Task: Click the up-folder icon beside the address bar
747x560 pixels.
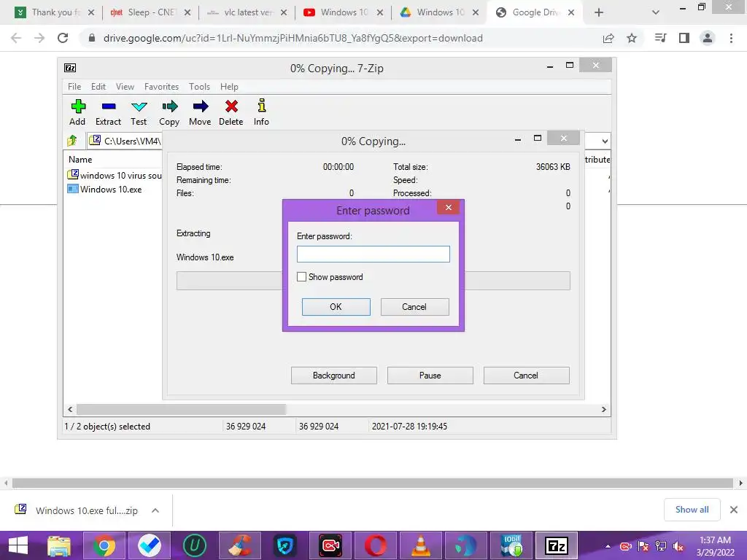Action: point(72,141)
